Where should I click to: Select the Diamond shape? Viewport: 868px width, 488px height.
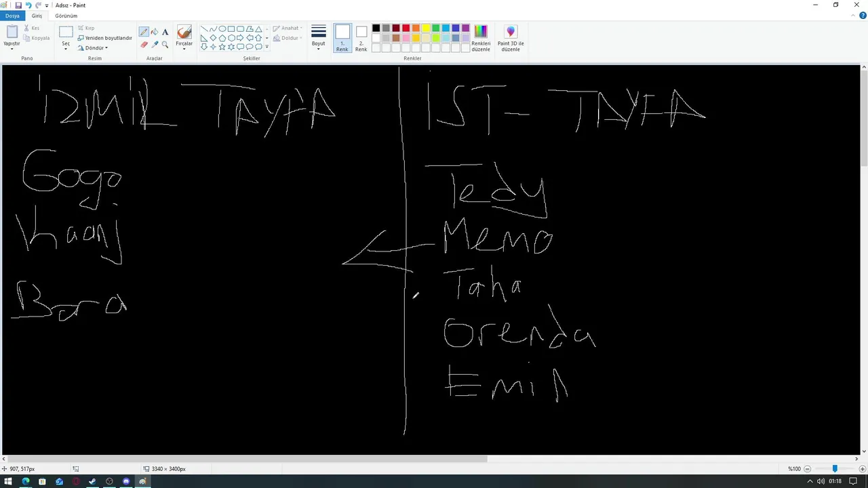[213, 38]
